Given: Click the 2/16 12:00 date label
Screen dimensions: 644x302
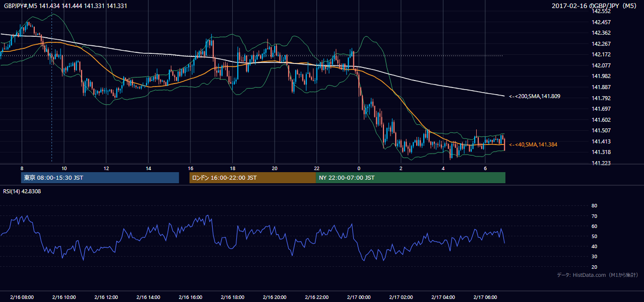Looking at the screenshot, I should 106,297.
